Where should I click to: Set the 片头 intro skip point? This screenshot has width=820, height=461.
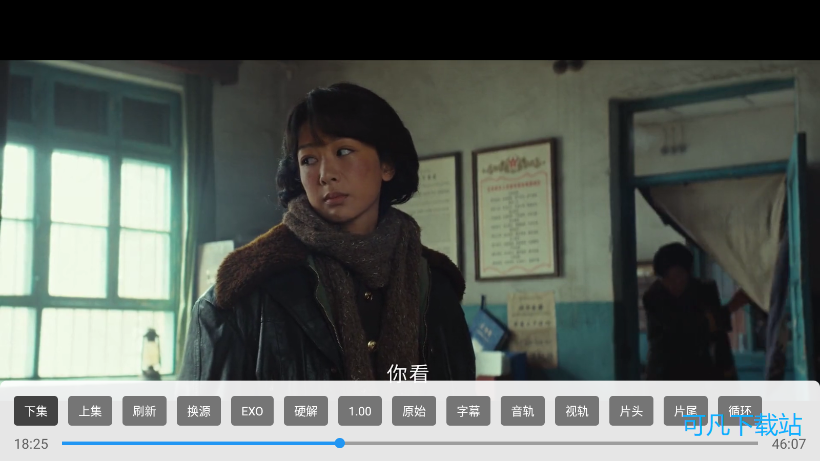[x=631, y=411]
